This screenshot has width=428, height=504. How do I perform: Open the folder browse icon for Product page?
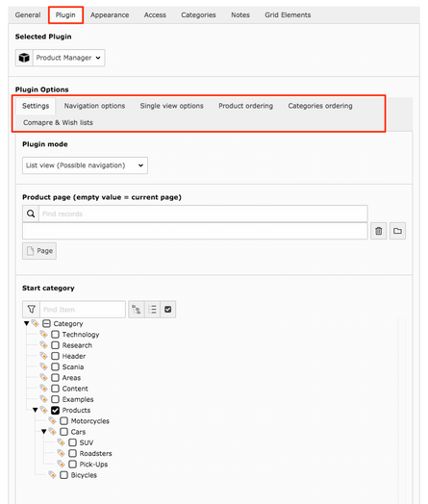(x=397, y=231)
